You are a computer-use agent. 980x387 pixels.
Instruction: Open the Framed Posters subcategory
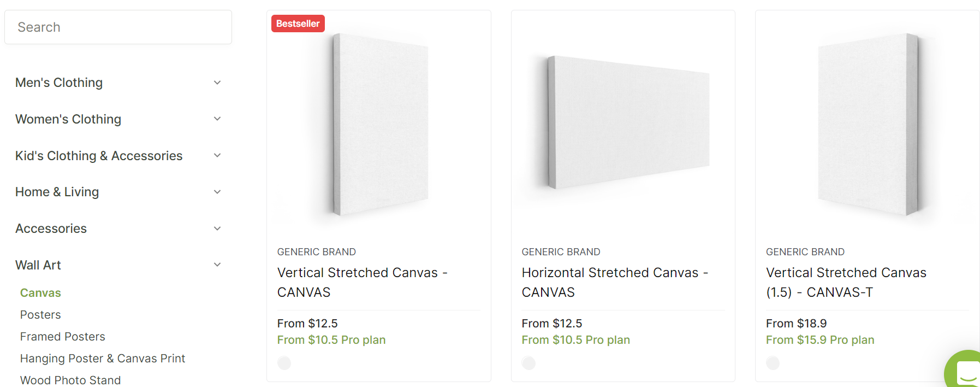pos(62,336)
